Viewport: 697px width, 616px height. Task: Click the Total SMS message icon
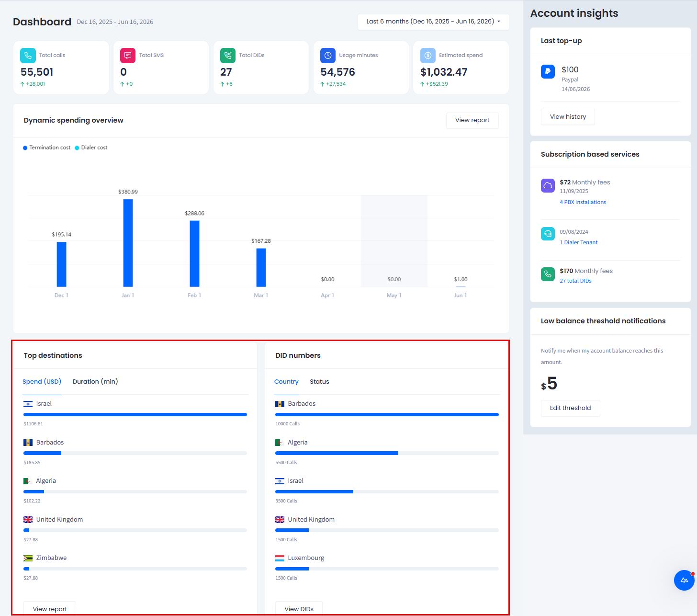[128, 56]
